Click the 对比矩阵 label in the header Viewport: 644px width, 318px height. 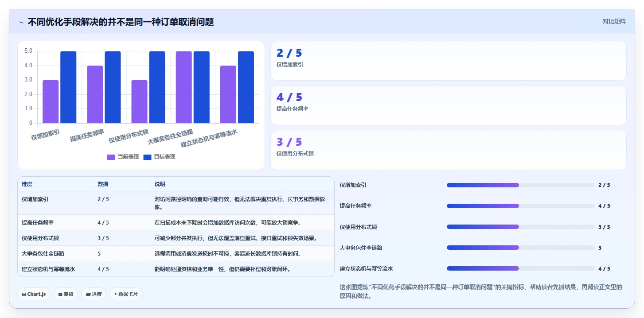coord(614,21)
